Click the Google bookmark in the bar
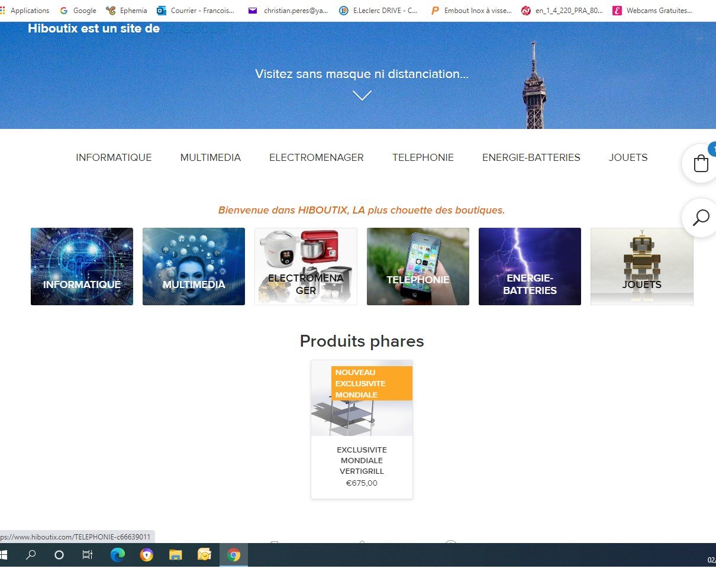The height and width of the screenshot is (588, 716). coord(78,11)
